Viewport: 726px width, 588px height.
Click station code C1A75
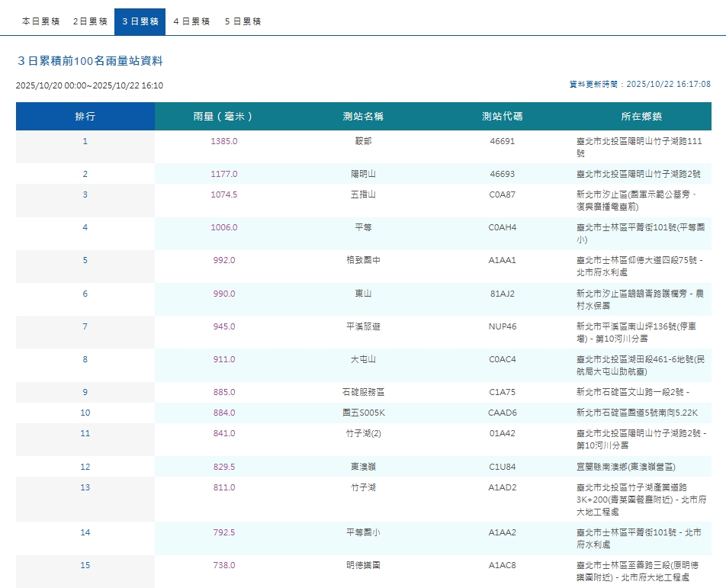coord(503,392)
